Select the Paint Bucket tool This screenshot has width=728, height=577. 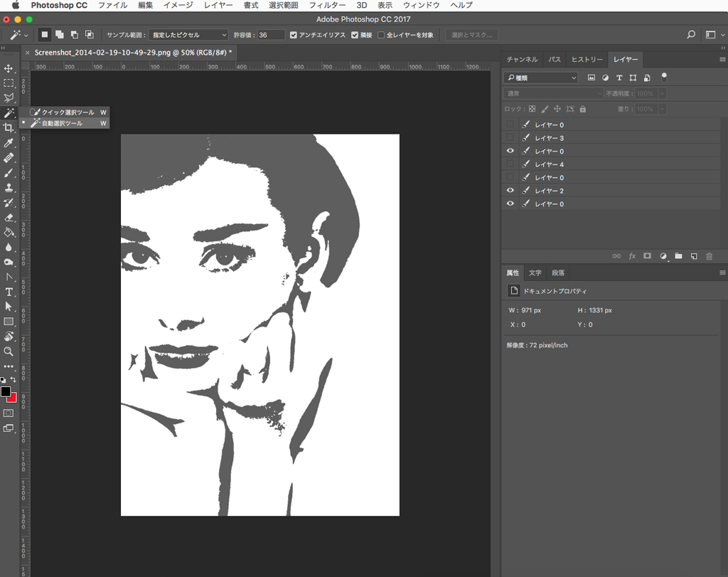pyautogui.click(x=9, y=232)
